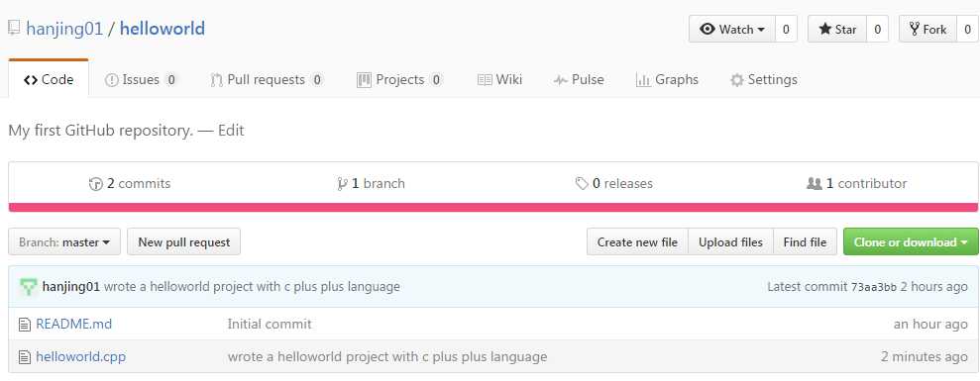Click the '2 minutes ago' timestamp
The width and height of the screenshot is (980, 381).
point(925,357)
